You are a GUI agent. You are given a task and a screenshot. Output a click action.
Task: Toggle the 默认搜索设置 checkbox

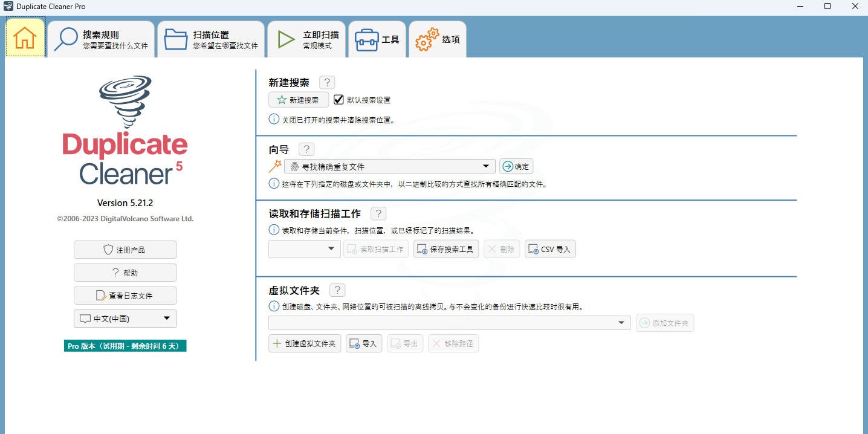click(x=338, y=99)
